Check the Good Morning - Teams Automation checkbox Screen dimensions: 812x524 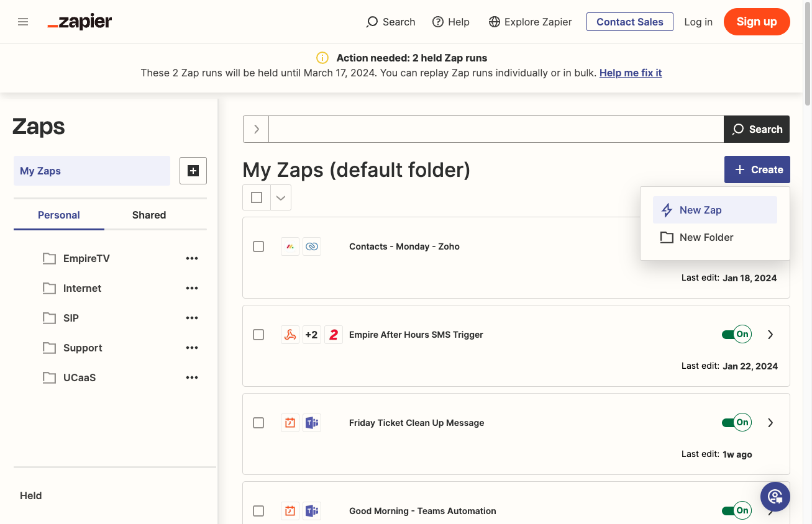(258, 511)
